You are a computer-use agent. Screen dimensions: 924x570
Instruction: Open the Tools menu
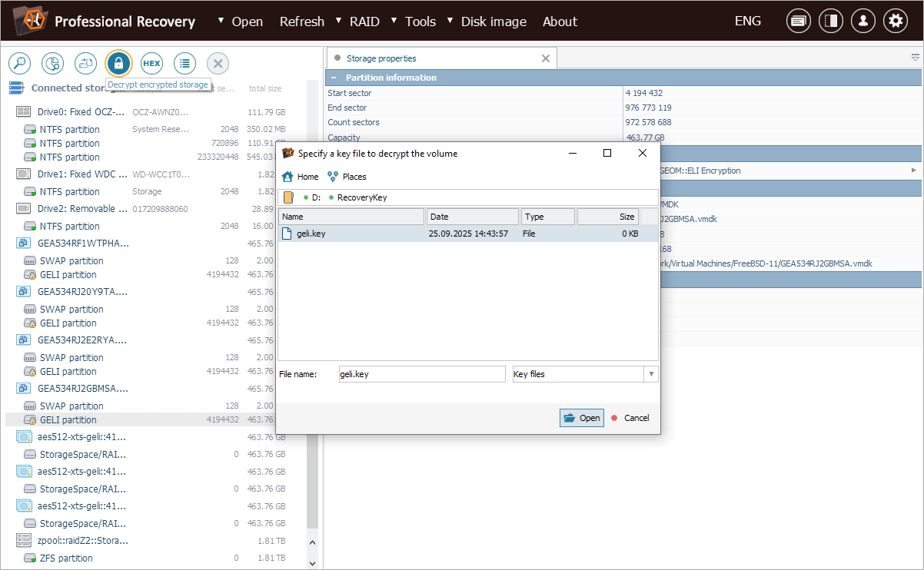[420, 22]
